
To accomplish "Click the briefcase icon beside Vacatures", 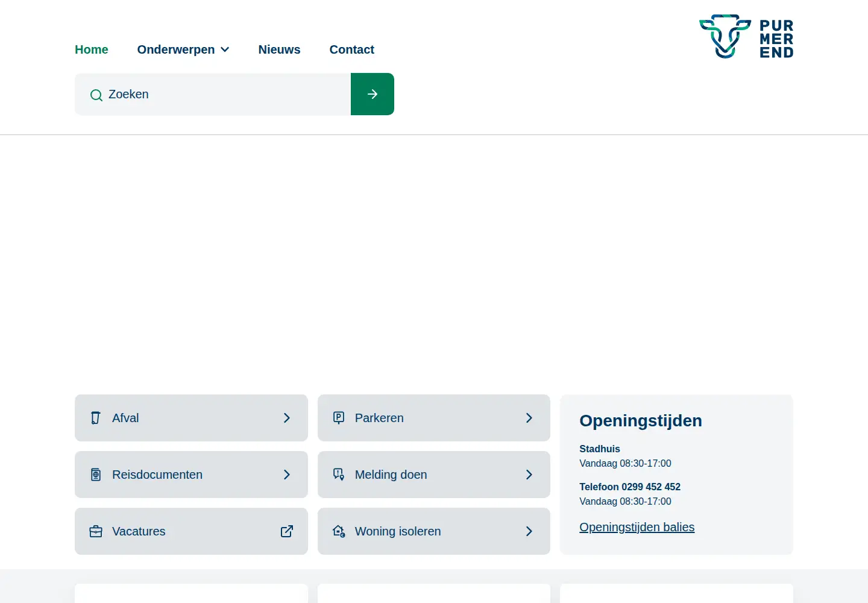I will point(96,531).
